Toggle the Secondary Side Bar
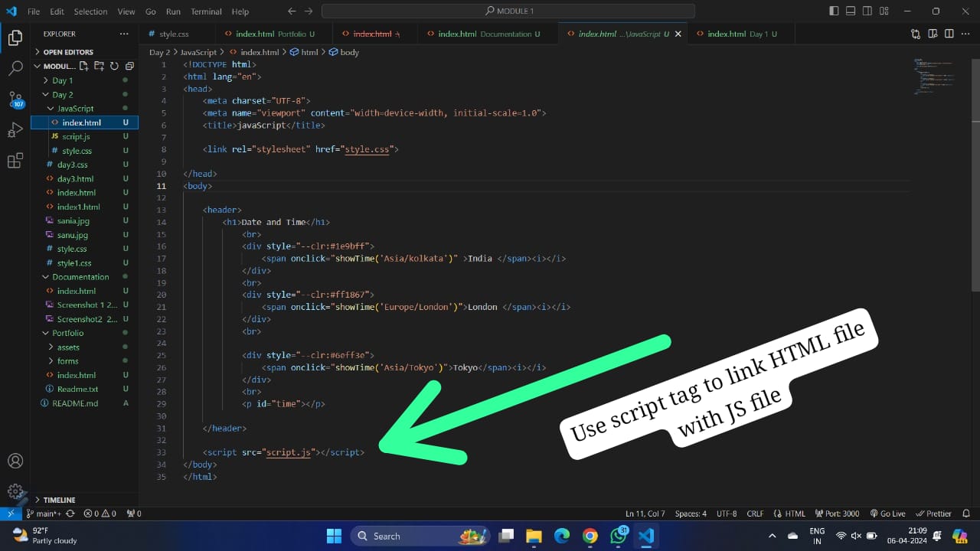 point(867,11)
